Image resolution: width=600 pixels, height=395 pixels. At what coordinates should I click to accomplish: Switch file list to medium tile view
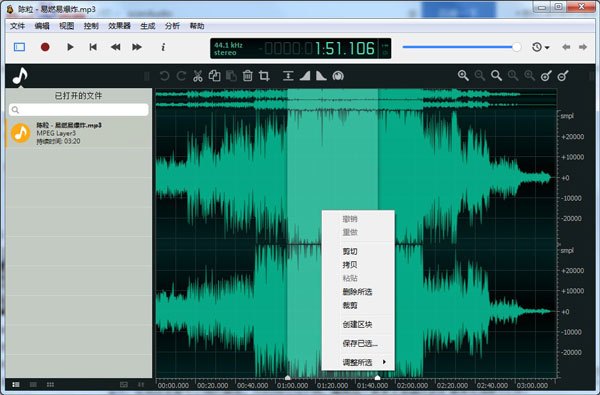(33, 385)
